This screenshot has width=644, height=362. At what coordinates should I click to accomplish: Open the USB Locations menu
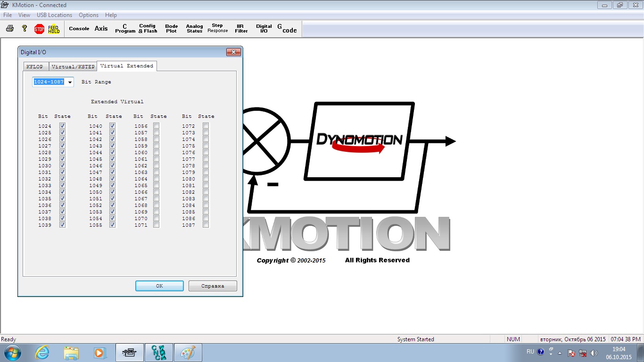55,15
